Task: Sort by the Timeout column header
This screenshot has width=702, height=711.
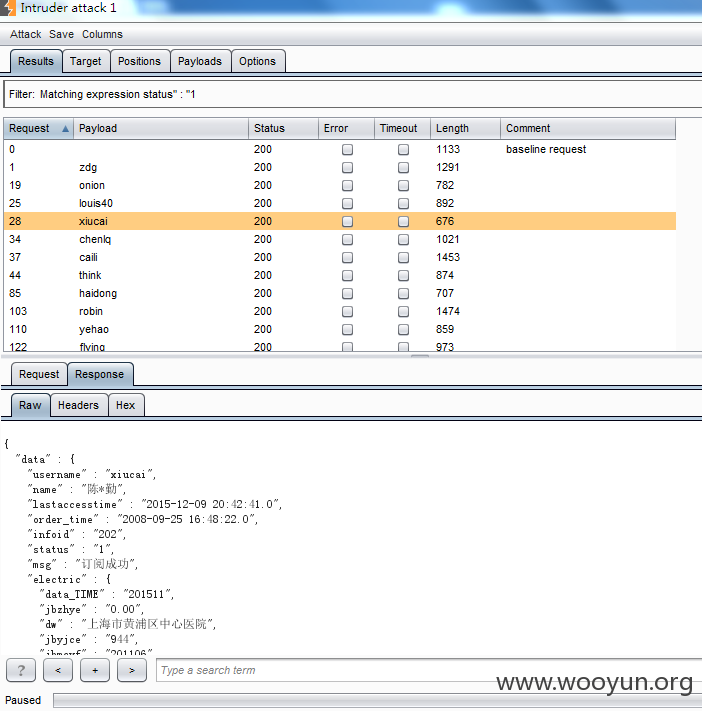Action: coord(402,129)
